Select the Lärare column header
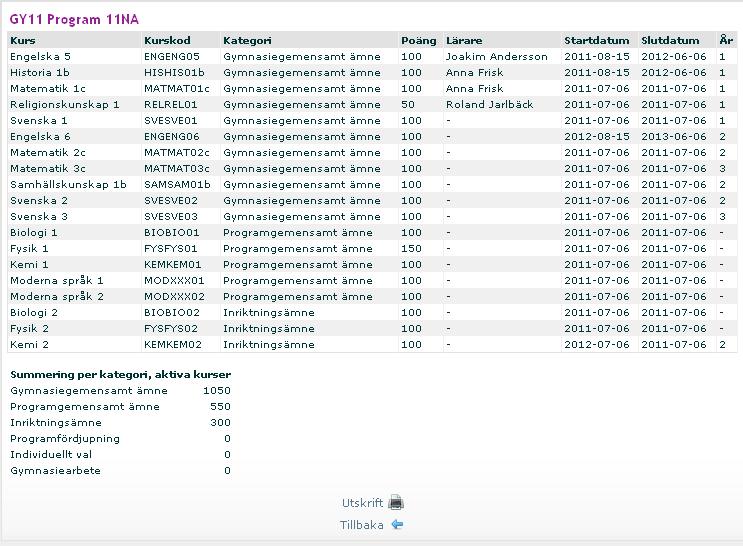Screen dimensions: 743x546 464,40
